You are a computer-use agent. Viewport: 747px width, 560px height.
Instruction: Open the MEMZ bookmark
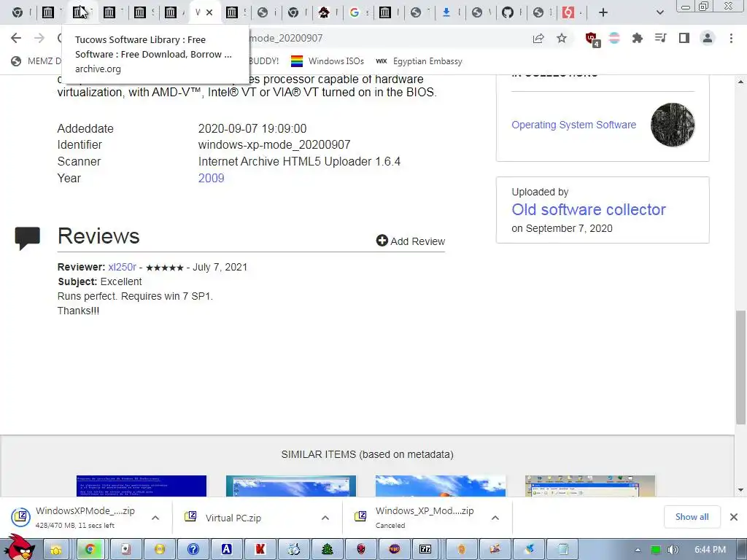(37, 61)
